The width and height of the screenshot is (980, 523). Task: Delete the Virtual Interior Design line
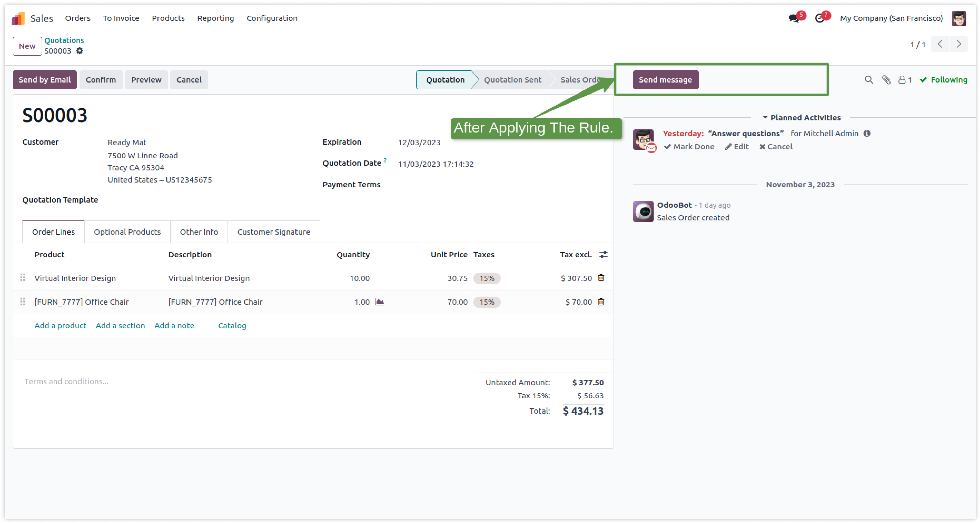(x=601, y=278)
